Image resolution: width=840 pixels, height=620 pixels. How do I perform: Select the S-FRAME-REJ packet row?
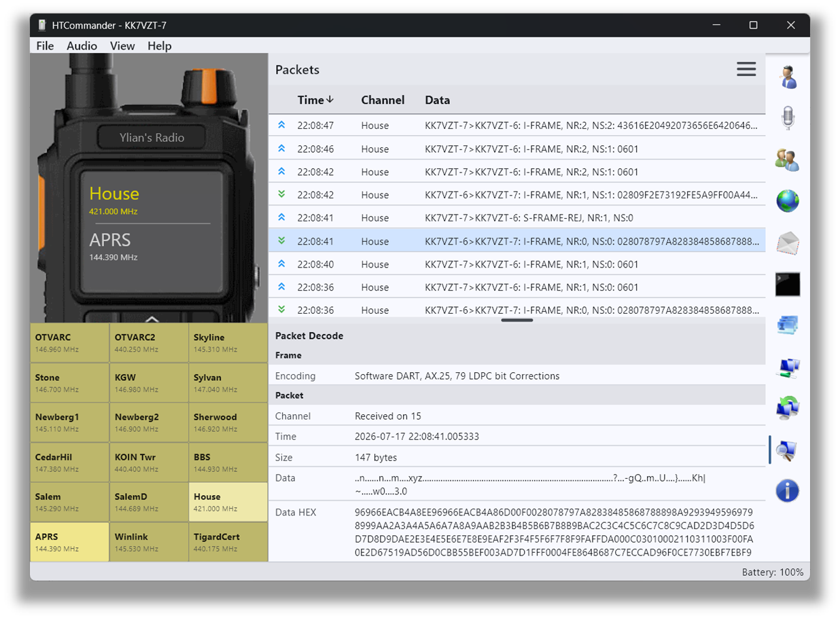[x=517, y=218]
